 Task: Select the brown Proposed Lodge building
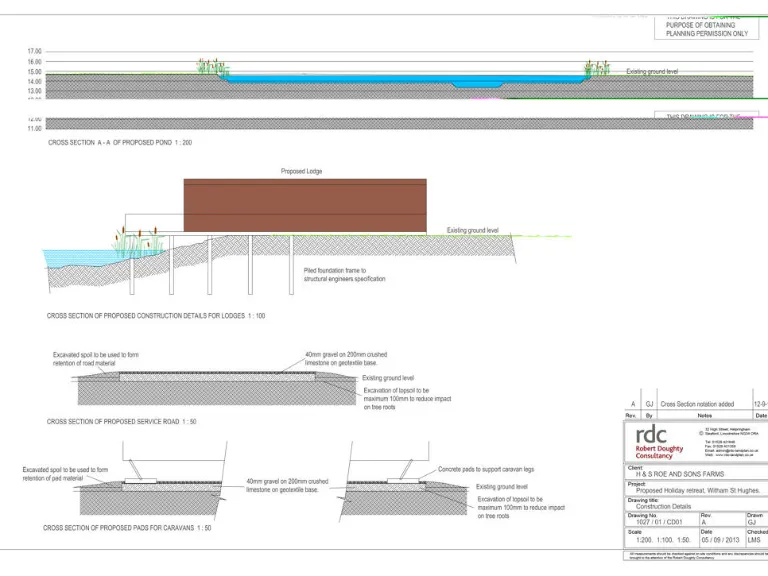305,206
